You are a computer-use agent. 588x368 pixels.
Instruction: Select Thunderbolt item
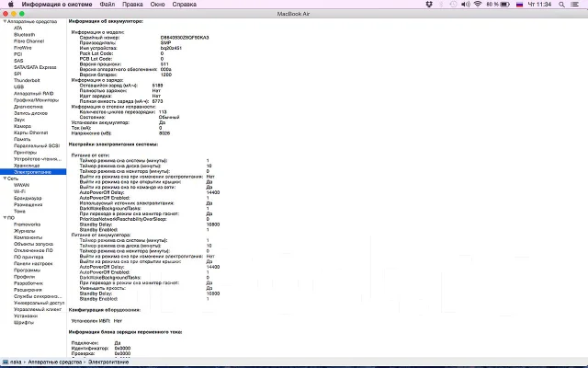click(x=27, y=80)
